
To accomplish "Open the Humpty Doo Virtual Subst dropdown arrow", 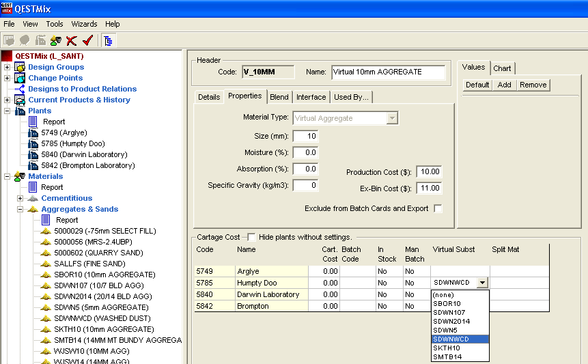I will coord(483,283).
